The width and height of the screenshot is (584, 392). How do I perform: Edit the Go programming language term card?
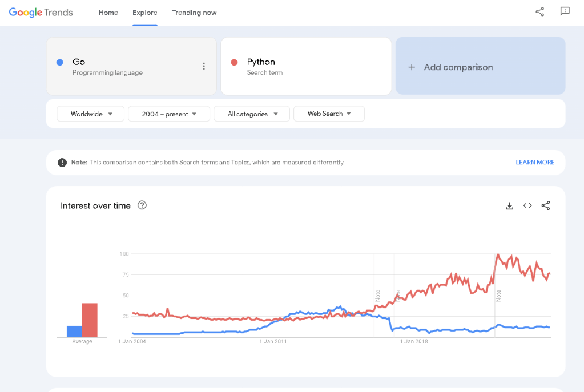tap(131, 66)
